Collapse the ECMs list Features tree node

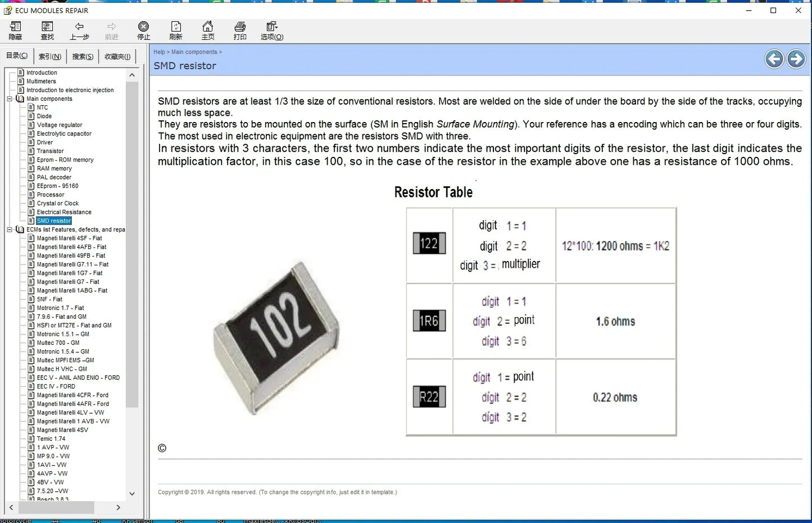(x=10, y=229)
